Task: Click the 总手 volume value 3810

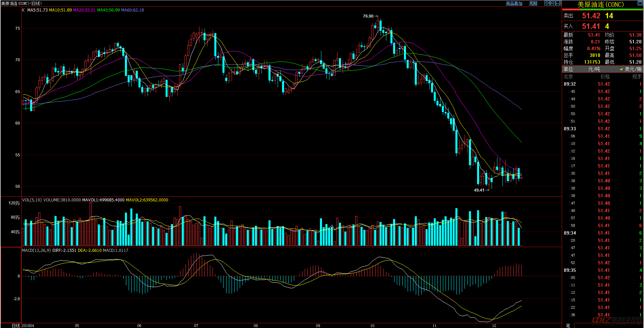Action: (x=595, y=55)
